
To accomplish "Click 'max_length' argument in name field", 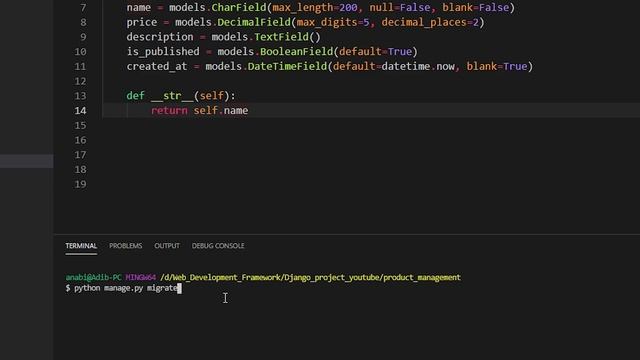I will pyautogui.click(x=302, y=8).
